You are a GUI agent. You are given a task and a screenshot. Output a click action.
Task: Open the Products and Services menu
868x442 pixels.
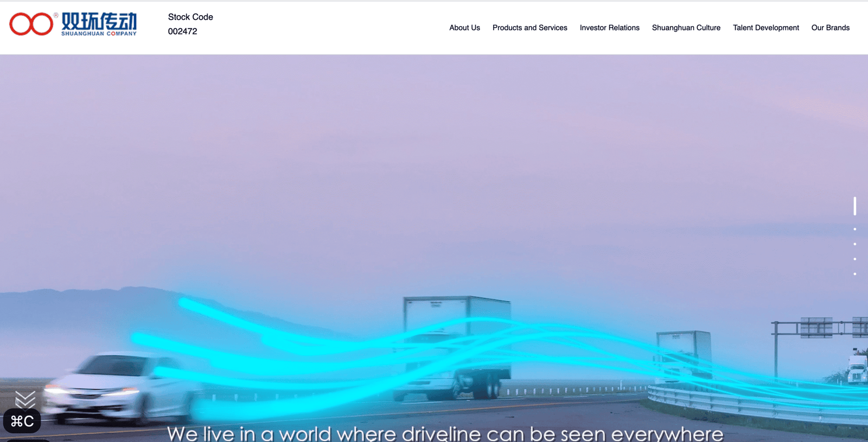pos(529,28)
